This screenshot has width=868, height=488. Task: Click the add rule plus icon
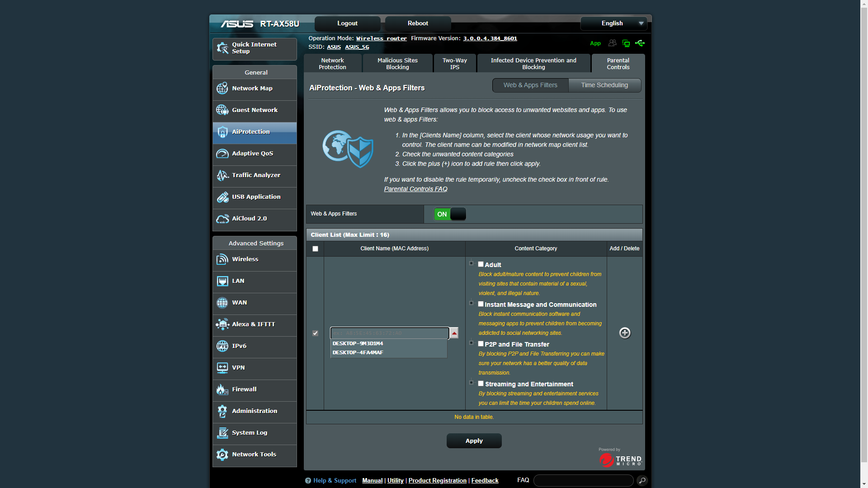pyautogui.click(x=625, y=333)
